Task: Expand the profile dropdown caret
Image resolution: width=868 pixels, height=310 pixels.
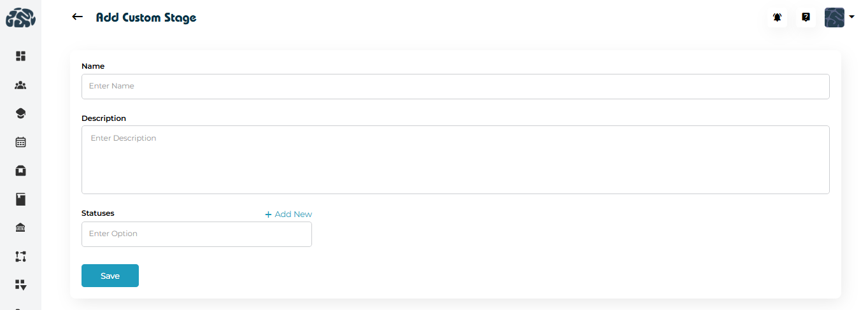Action: click(x=851, y=17)
